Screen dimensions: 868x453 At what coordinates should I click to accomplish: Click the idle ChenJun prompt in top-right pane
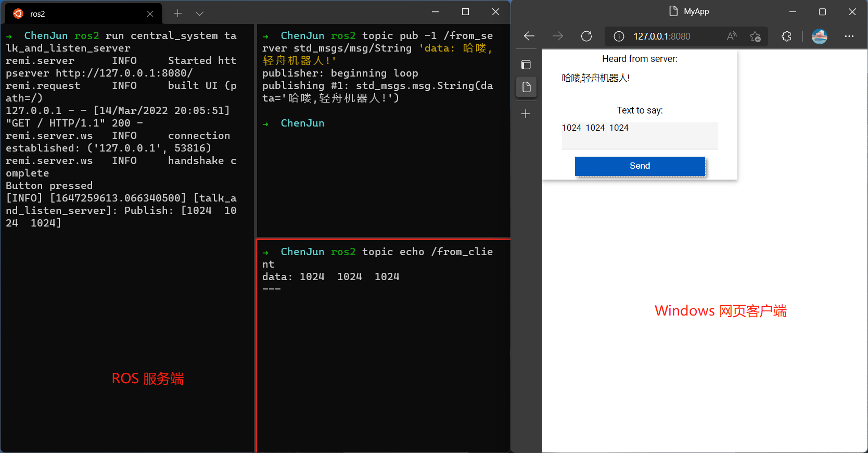302,123
